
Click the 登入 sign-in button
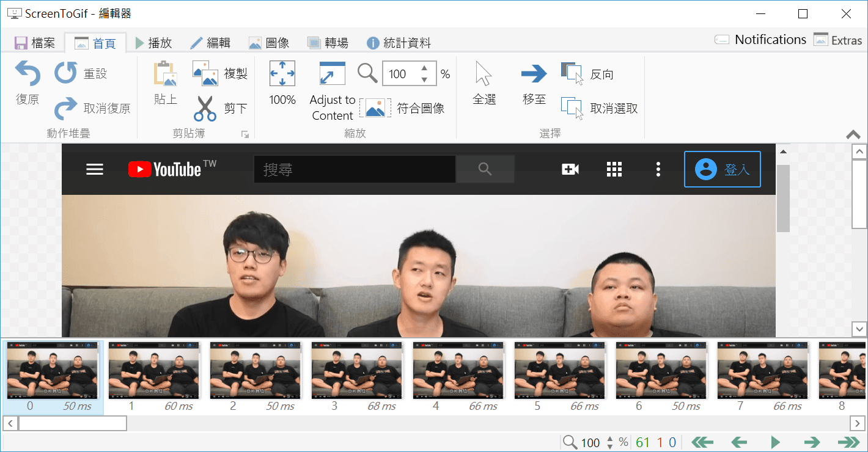point(723,169)
